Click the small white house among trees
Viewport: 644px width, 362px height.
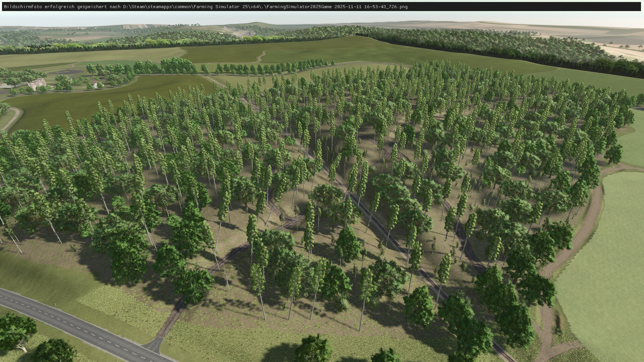pyautogui.click(x=96, y=85)
